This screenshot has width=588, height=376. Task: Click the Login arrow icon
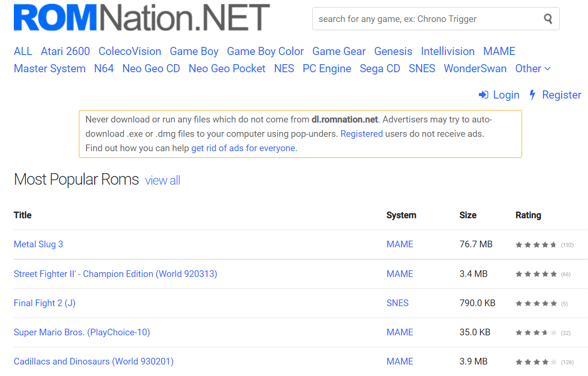pyautogui.click(x=483, y=95)
